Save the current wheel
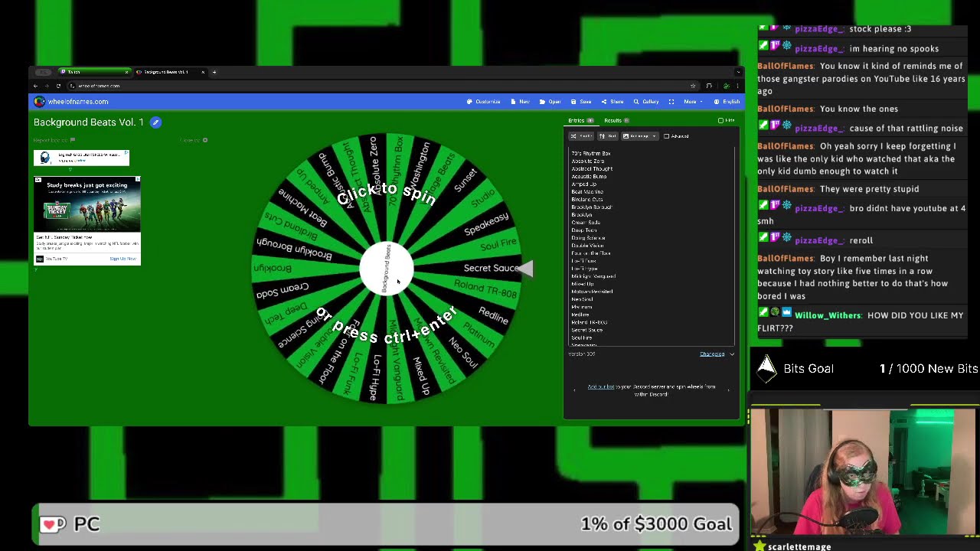 pos(581,102)
